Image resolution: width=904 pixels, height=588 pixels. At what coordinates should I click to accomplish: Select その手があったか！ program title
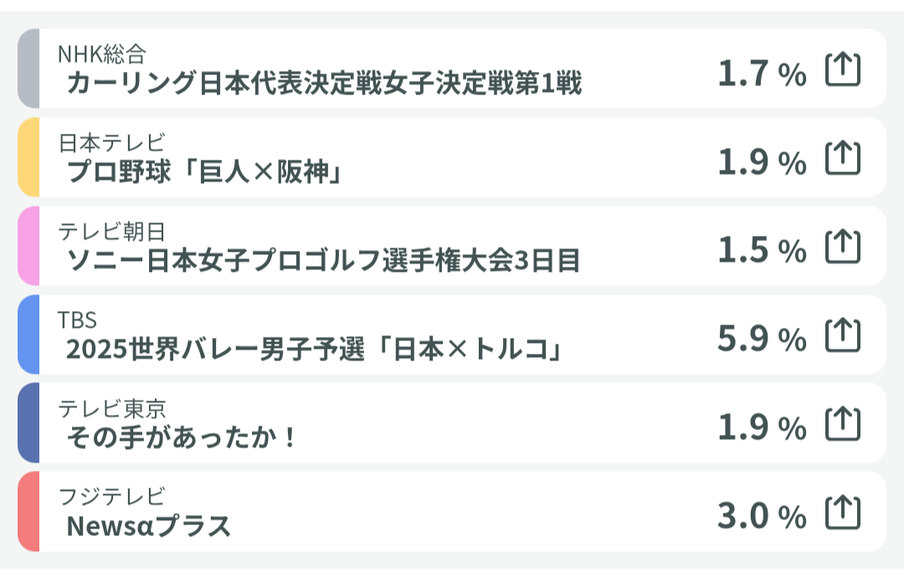(182, 438)
